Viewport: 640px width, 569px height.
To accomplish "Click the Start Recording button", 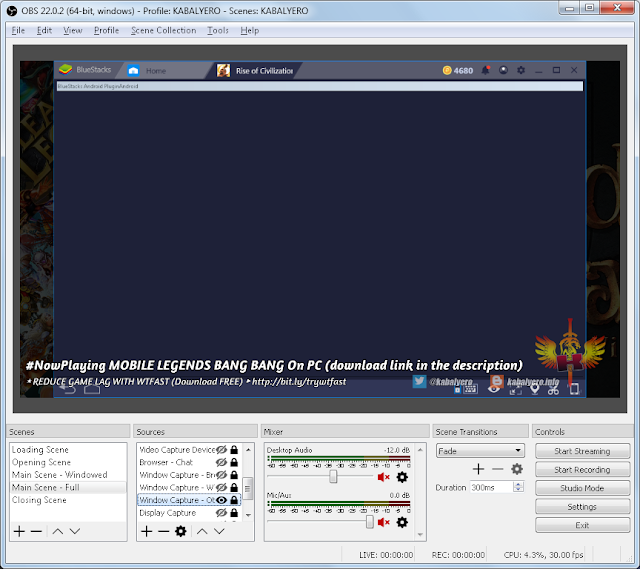I will pyautogui.click(x=582, y=469).
